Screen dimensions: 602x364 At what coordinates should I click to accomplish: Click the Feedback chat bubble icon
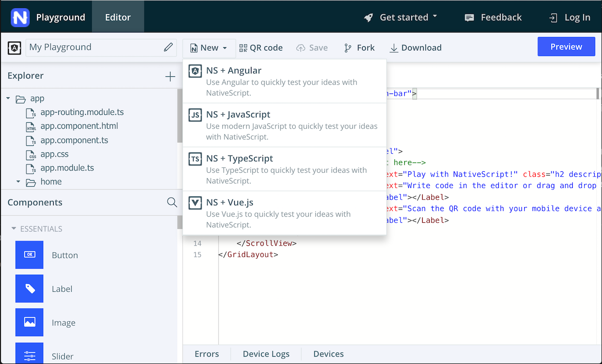point(469,18)
